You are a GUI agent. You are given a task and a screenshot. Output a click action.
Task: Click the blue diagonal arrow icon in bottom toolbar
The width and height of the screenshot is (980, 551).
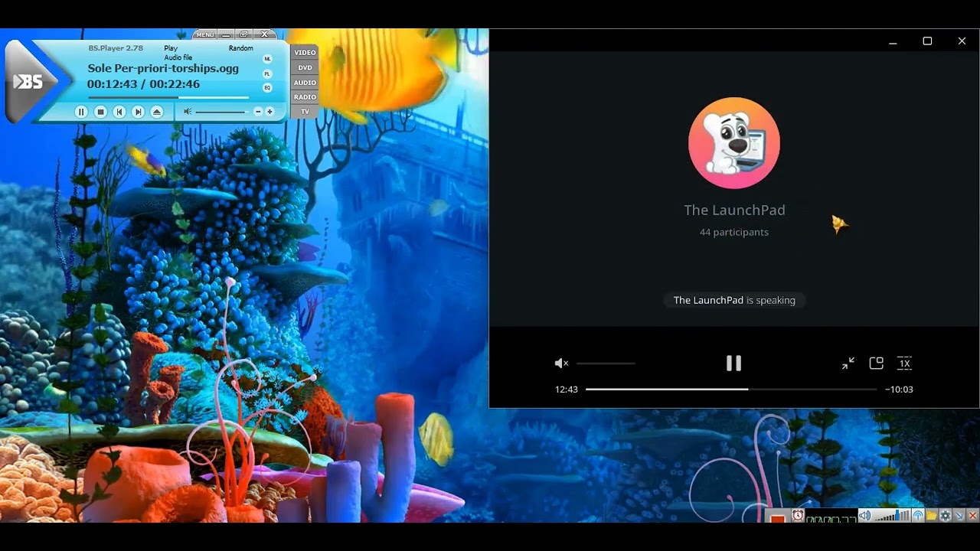959,516
